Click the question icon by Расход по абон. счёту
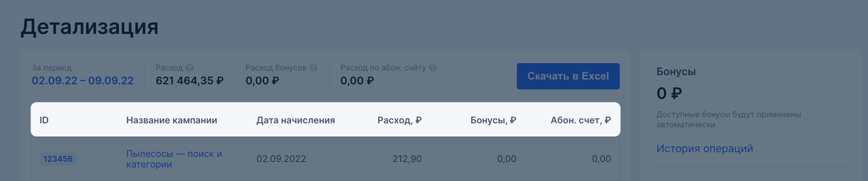The width and height of the screenshot is (868, 181). coord(433,68)
